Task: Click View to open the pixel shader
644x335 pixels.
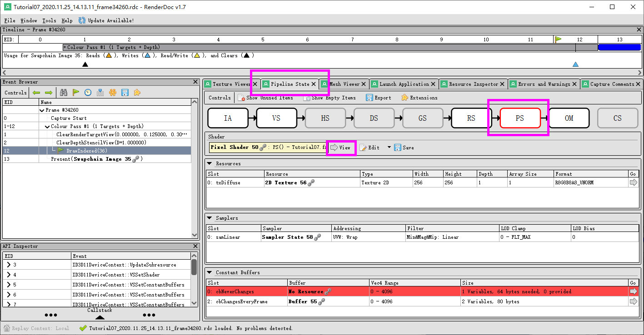Action: click(x=341, y=148)
